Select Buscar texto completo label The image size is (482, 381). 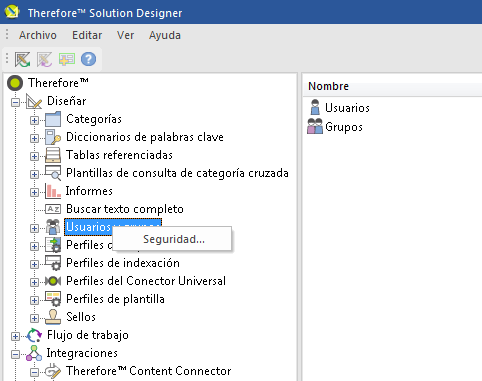125,209
